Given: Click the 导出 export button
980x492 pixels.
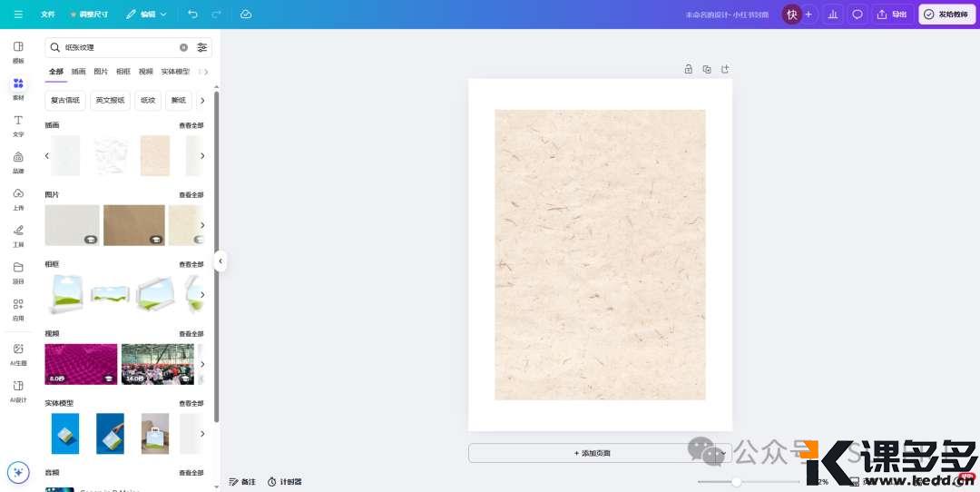Looking at the screenshot, I should 893,15.
